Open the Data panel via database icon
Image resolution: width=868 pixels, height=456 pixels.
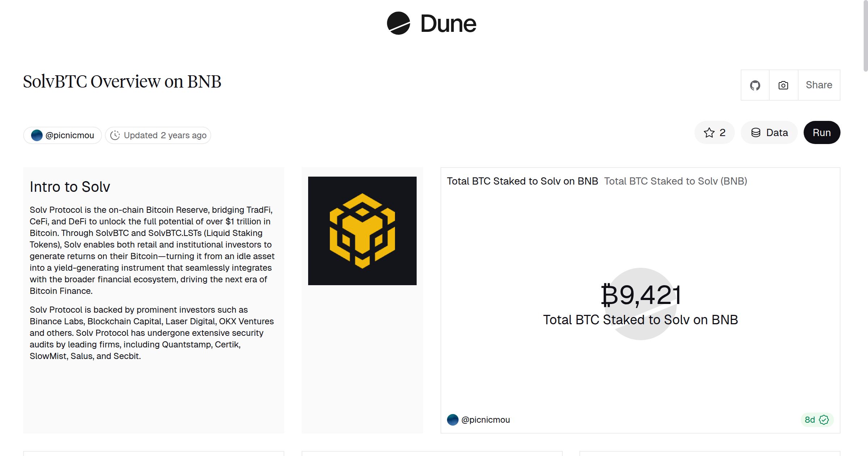point(769,132)
